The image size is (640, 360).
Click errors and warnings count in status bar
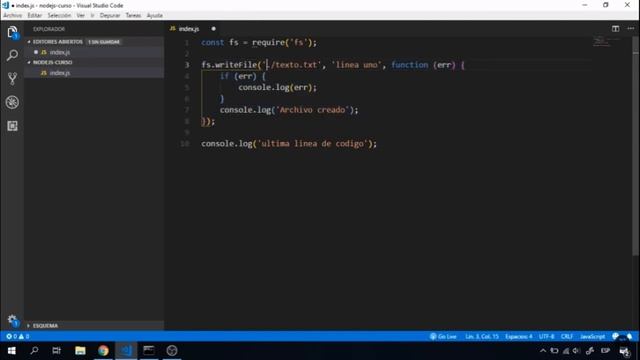18,336
